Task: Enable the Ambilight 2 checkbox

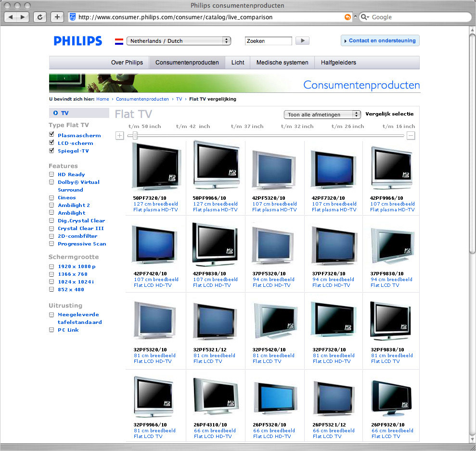Action: click(51, 205)
